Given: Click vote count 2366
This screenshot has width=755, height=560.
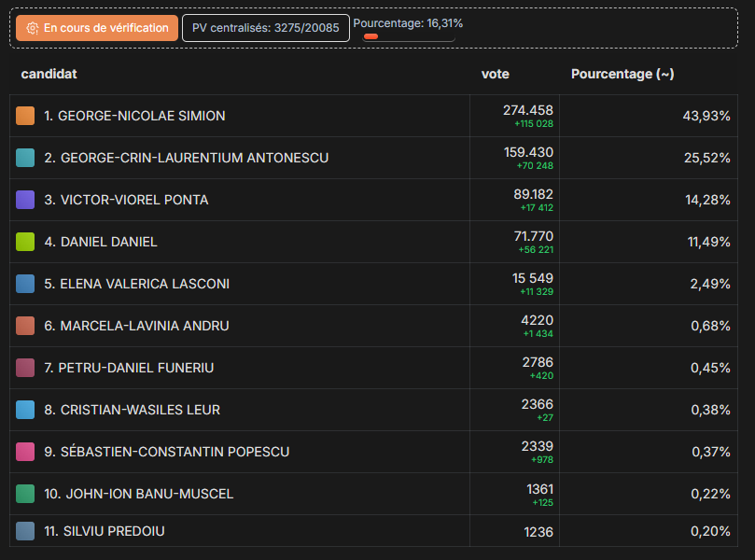Looking at the screenshot, I should coord(537,404).
